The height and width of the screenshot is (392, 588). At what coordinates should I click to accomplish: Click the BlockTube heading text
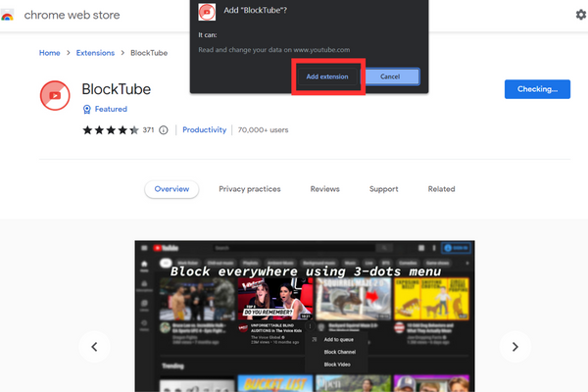point(117,89)
